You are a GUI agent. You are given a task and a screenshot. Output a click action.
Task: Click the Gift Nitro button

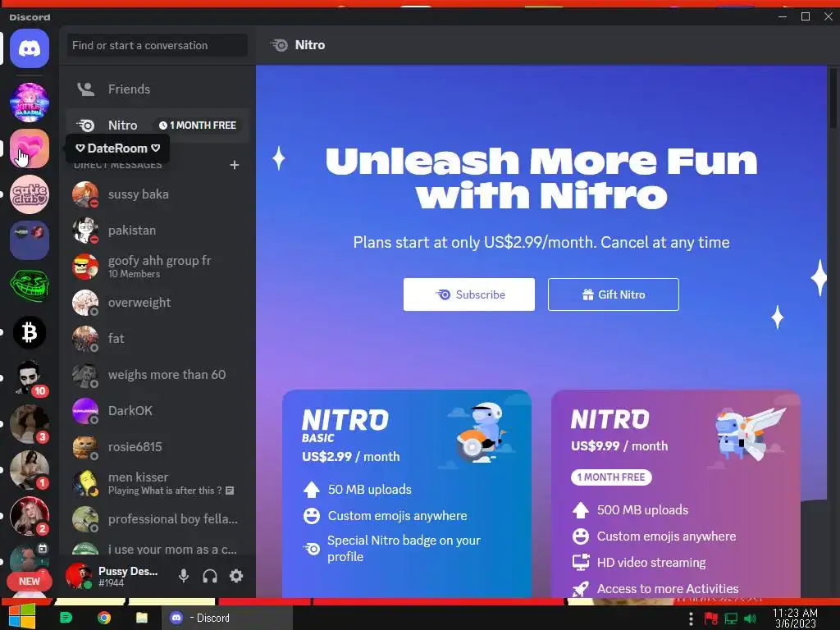[614, 294]
